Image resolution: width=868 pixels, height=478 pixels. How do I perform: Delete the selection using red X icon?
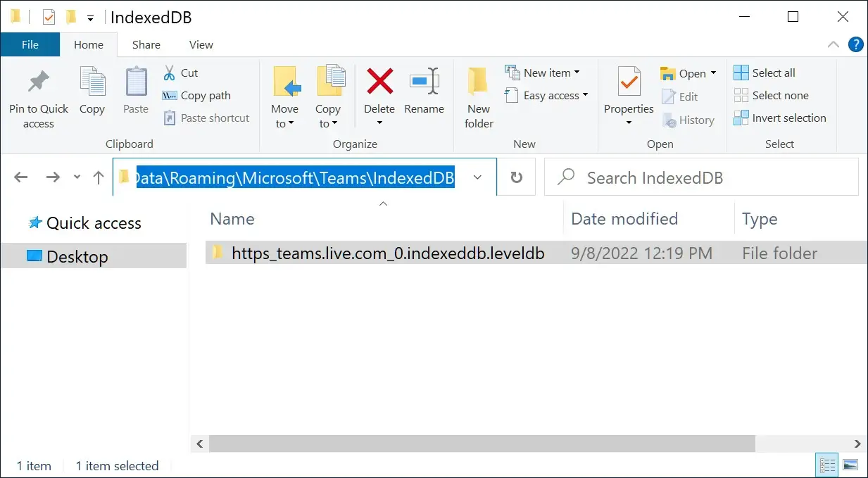pyautogui.click(x=379, y=82)
